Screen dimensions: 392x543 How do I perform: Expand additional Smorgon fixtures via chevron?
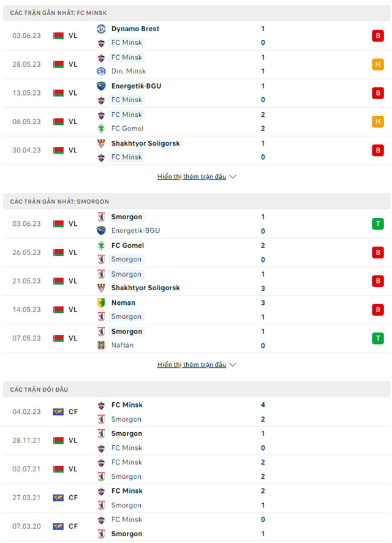(233, 364)
